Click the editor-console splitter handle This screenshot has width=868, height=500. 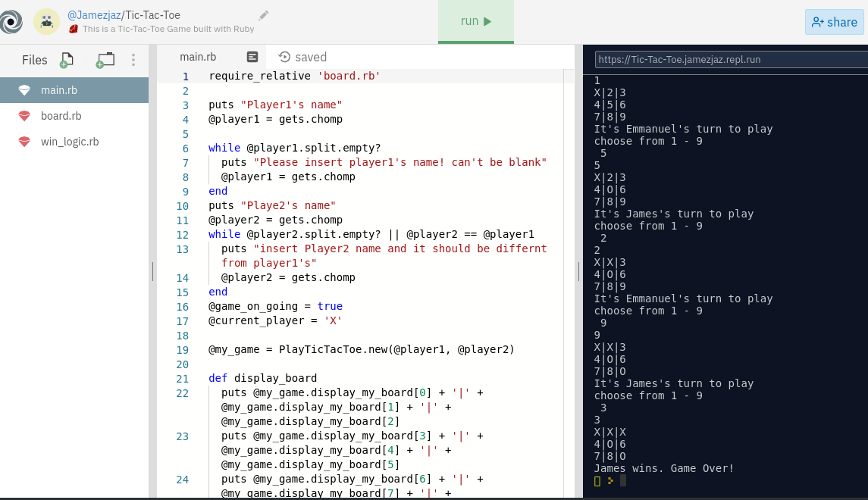[x=578, y=271]
